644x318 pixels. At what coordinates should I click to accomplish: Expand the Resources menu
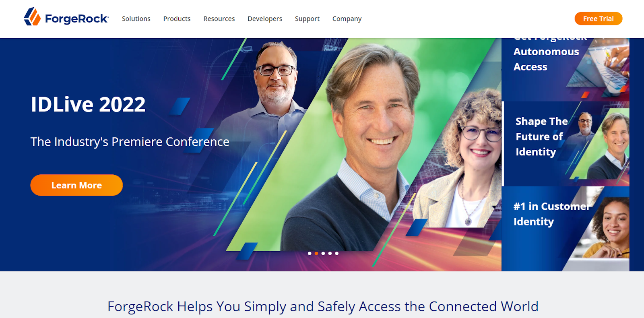click(219, 19)
